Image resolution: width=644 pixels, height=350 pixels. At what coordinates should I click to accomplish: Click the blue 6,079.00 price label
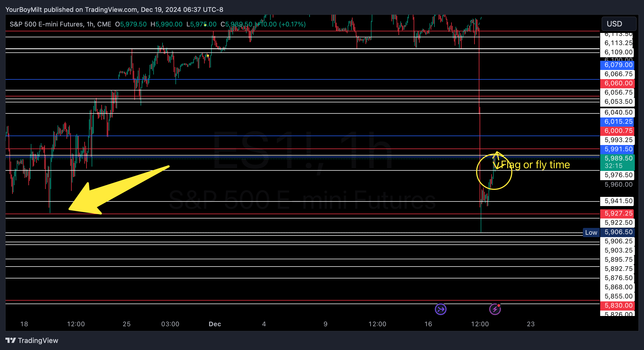618,65
